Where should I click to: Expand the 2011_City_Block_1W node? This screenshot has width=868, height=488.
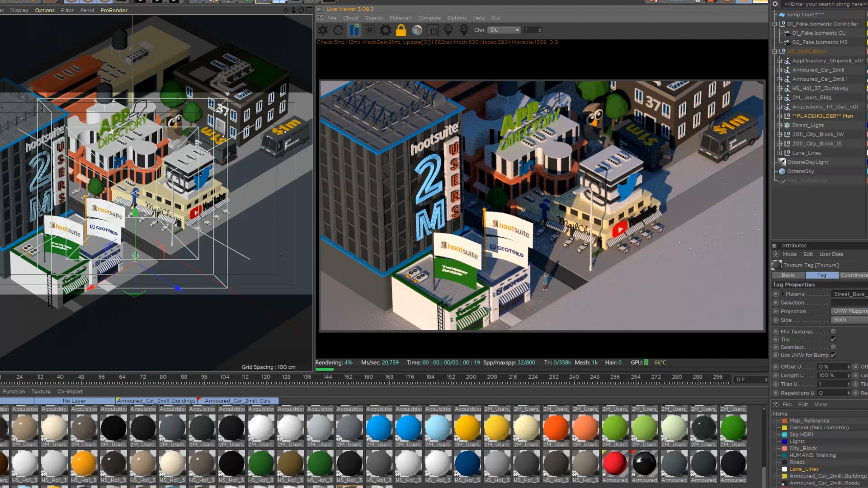click(779, 134)
